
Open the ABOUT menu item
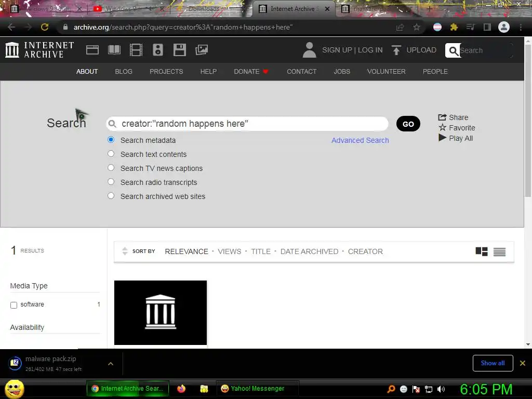pyautogui.click(x=87, y=72)
